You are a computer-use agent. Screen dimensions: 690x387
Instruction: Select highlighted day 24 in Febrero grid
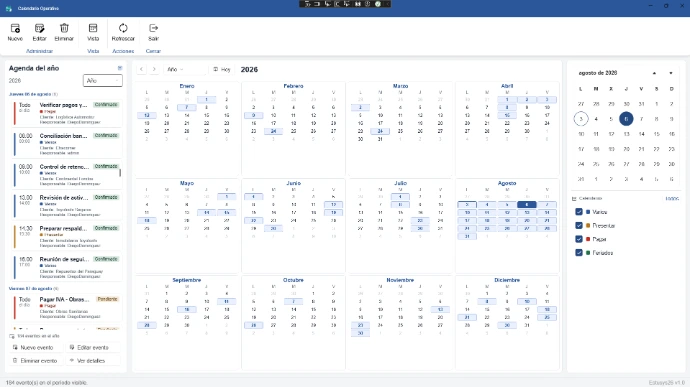pos(273,131)
